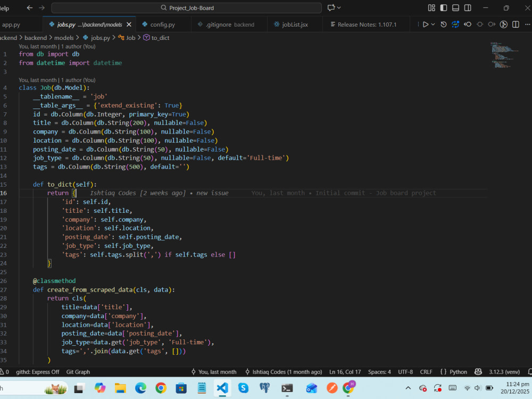Toggle the primary side bar
This screenshot has width=532, height=399.
[x=444, y=8]
